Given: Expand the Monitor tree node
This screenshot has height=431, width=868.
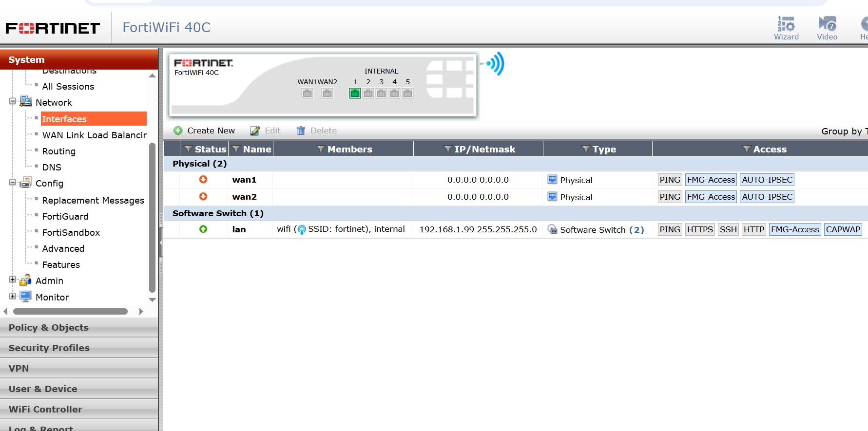Looking at the screenshot, I should click(x=13, y=296).
